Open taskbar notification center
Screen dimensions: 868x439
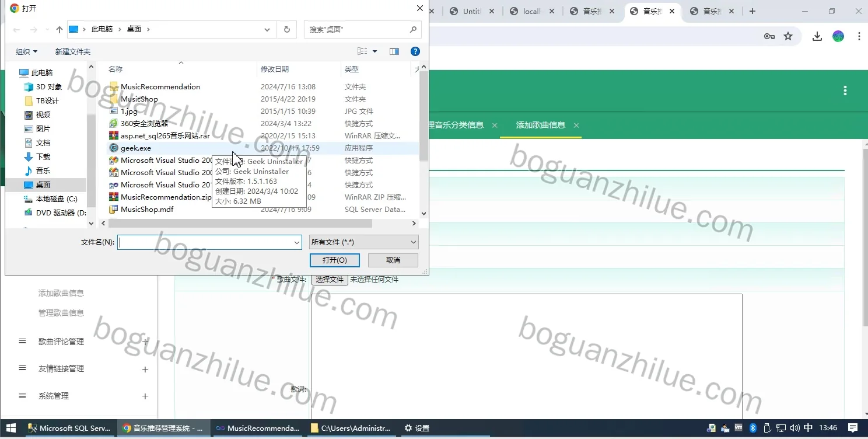tap(852, 428)
